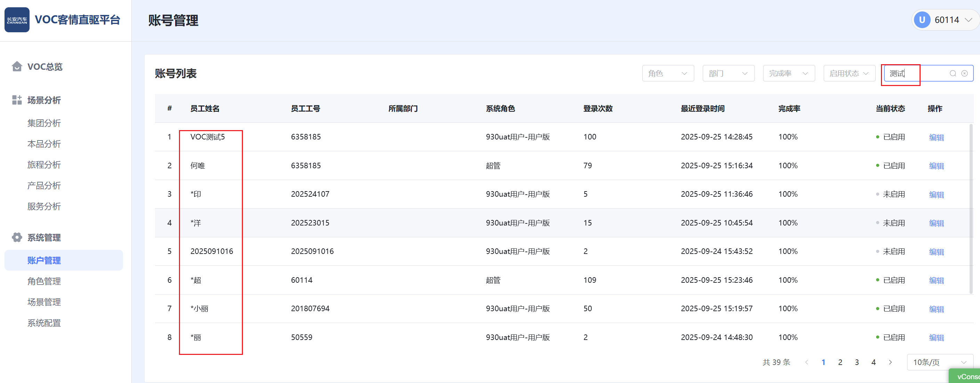This screenshot has width=980, height=383.
Task: Open the 角色 filter dropdown
Action: (668, 73)
